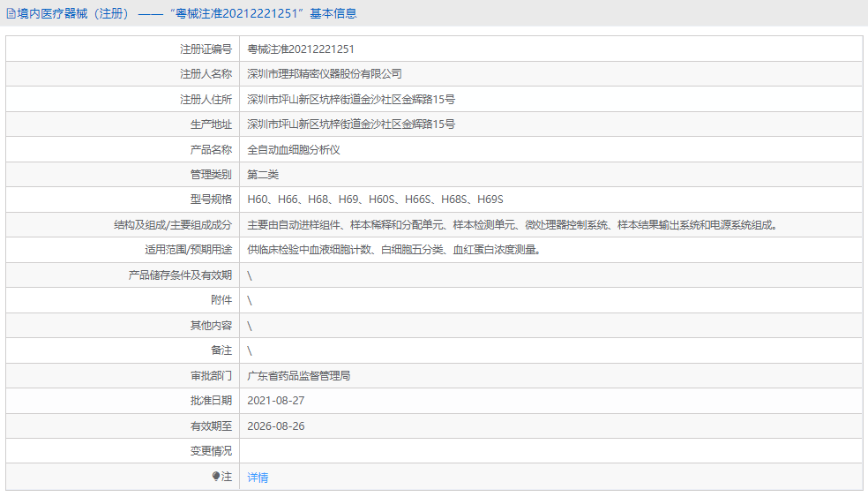Click the lightbulb icon next to 注
The width and height of the screenshot is (868, 497).
216,477
